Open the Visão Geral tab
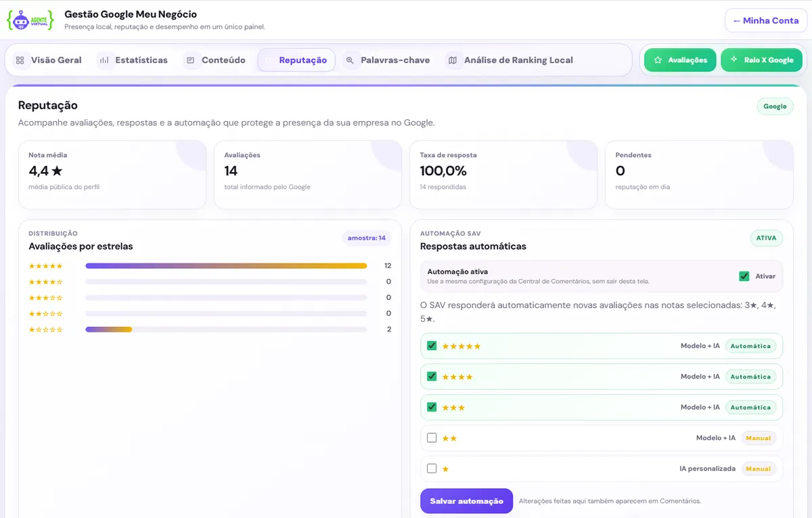The image size is (812, 518). [48, 60]
